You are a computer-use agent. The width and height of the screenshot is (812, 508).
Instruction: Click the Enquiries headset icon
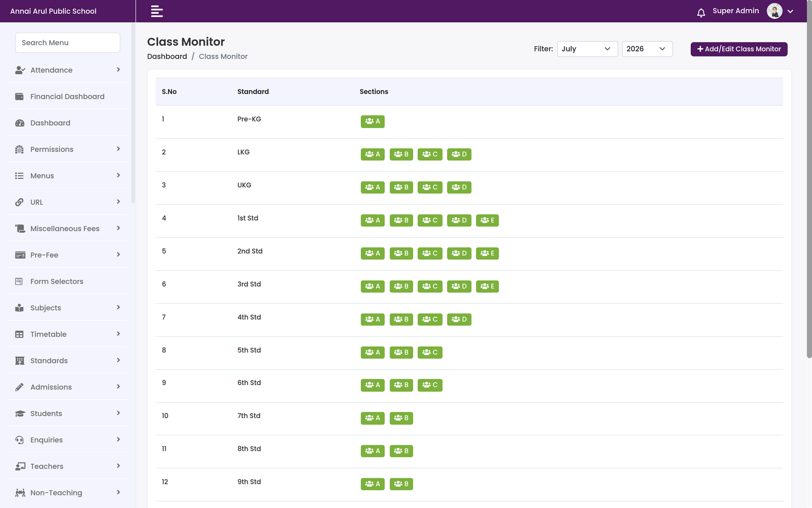19,440
